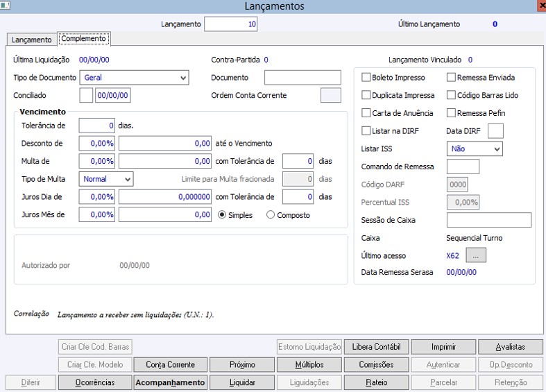Open the Conta Corrente button

click(x=170, y=364)
